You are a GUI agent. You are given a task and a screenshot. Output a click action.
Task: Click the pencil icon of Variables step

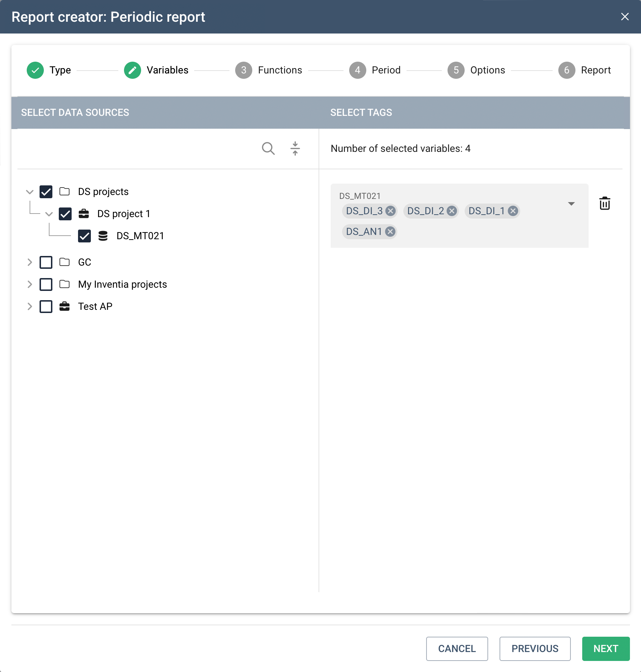coord(133,70)
